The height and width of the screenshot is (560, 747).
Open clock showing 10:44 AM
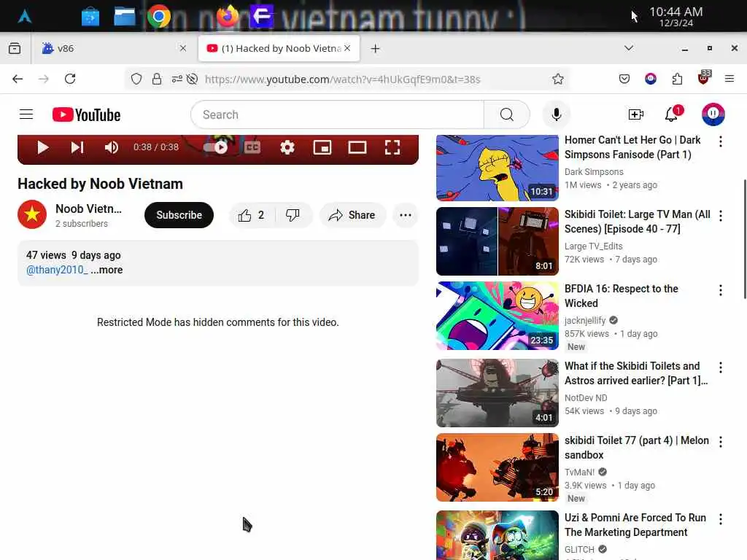click(x=676, y=17)
